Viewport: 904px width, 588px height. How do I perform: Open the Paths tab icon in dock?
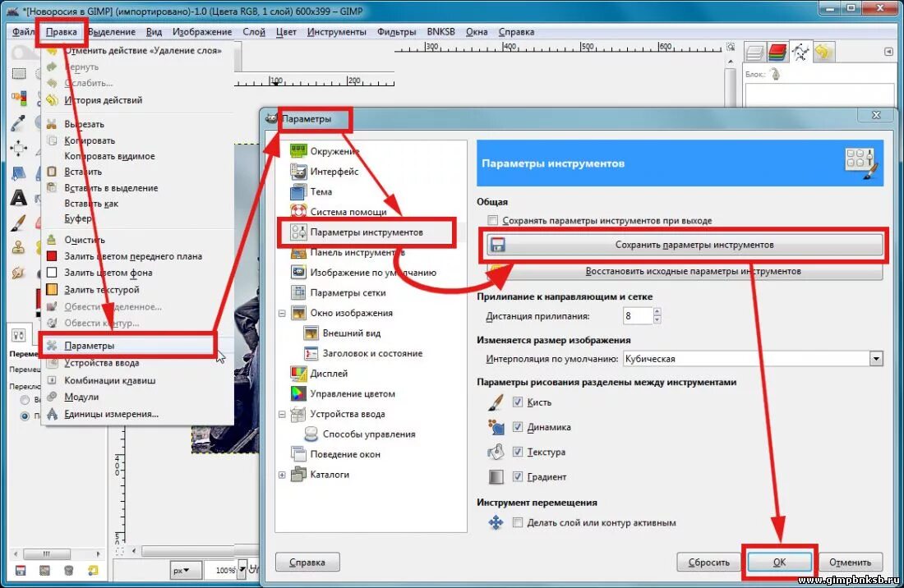pos(800,53)
